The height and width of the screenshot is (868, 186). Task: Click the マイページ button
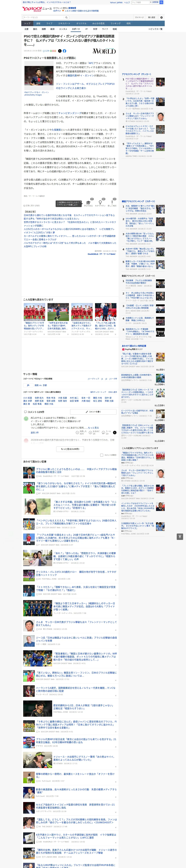click(x=139, y=17)
